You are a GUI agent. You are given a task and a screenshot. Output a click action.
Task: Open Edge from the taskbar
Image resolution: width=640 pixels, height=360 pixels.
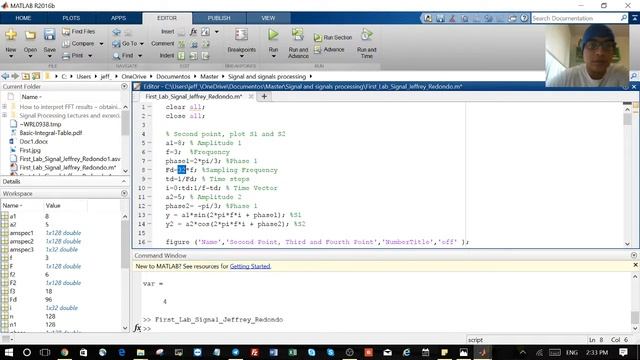[122, 352]
